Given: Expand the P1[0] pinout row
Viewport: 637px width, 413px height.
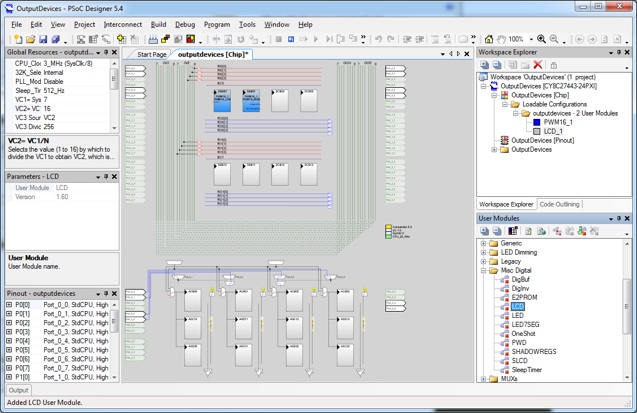Looking at the screenshot, I should (9, 377).
